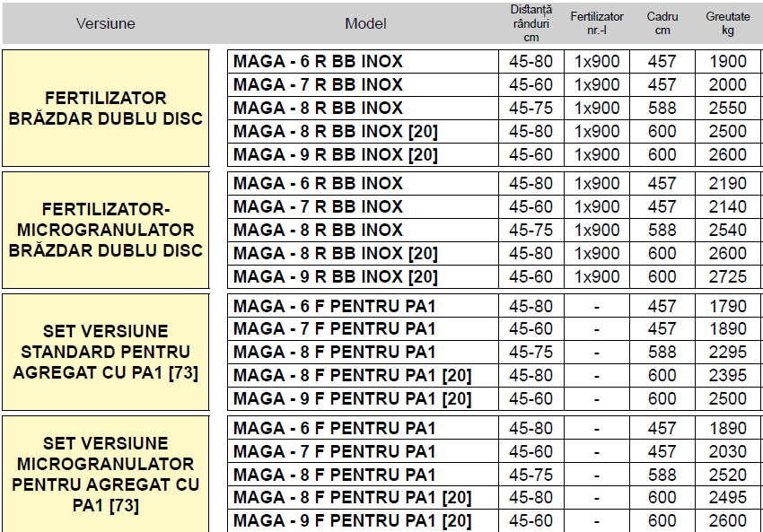Click the weight value 2295
Viewport: 763px width, 532px height.
(727, 353)
